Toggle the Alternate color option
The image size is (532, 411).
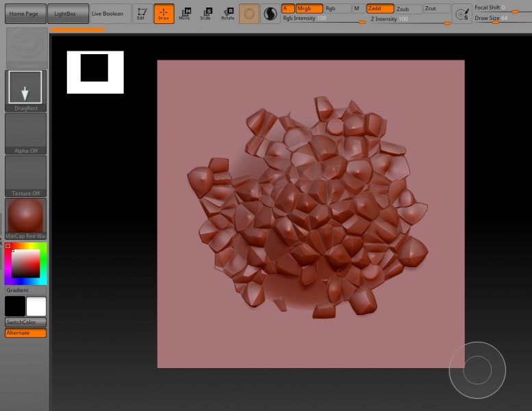tap(26, 333)
